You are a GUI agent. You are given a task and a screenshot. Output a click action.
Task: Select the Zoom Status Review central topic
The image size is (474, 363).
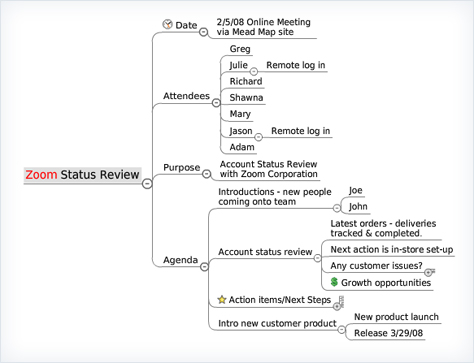(x=82, y=175)
